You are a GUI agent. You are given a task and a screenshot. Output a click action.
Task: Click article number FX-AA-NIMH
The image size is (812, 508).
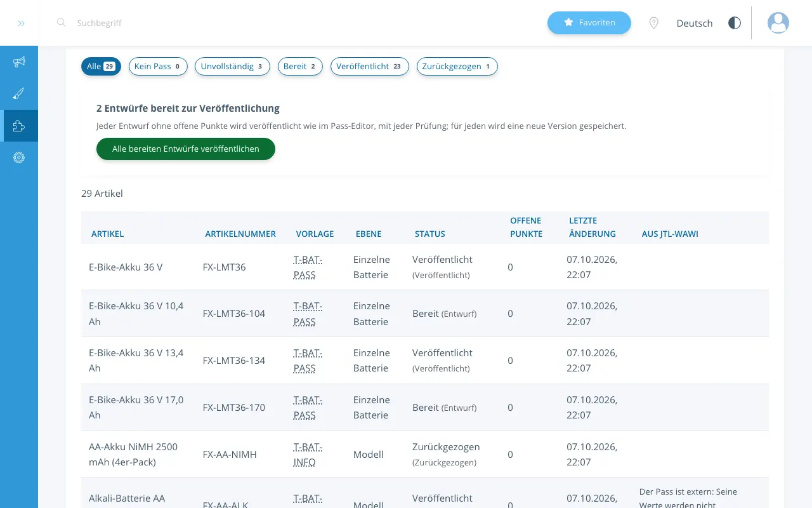230,454
